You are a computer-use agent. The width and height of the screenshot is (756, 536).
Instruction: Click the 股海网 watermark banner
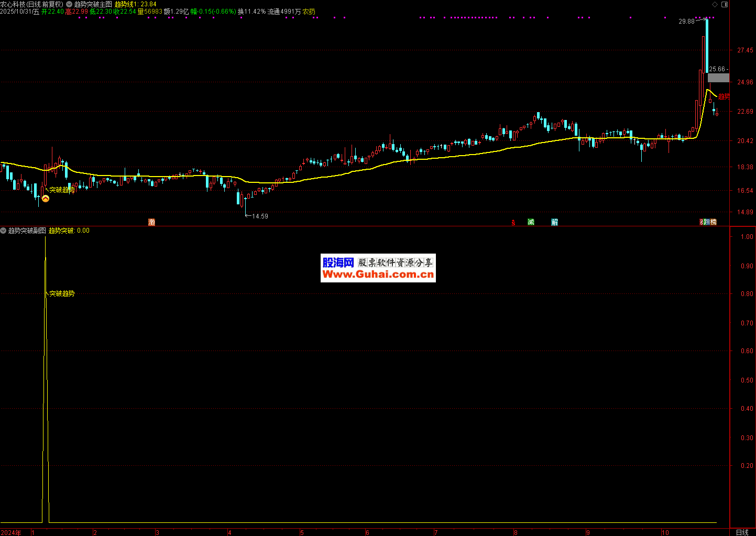pyautogui.click(x=378, y=268)
